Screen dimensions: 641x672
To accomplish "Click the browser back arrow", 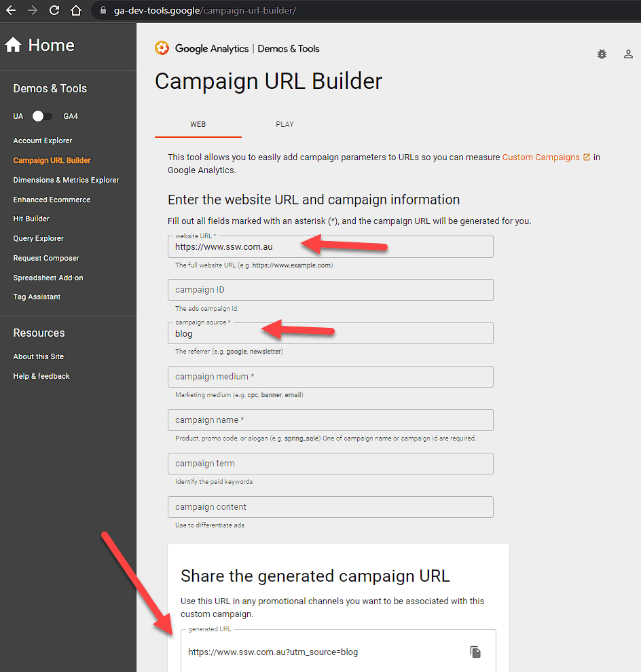I will point(11,11).
